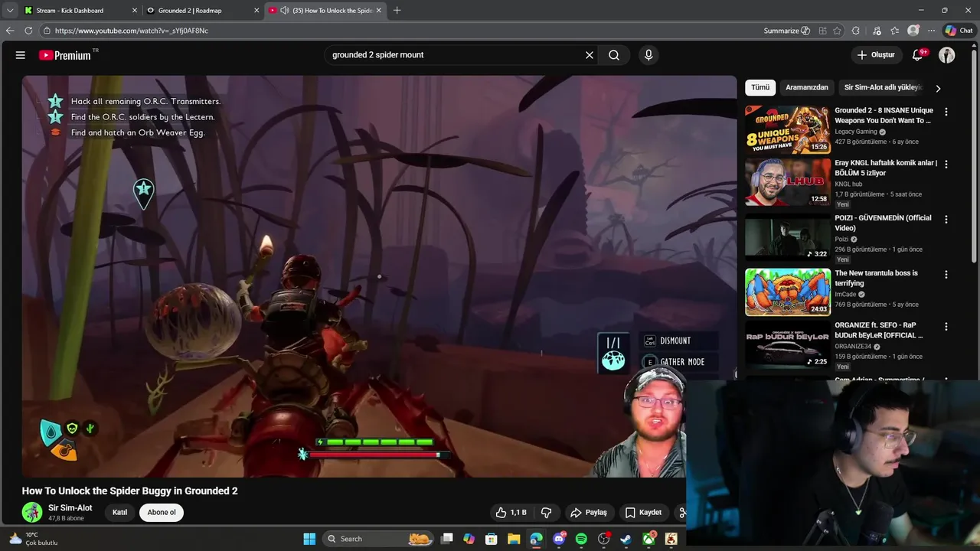Open OBS Studio from the taskbar
Image resolution: width=980 pixels, height=551 pixels.
[x=604, y=539]
